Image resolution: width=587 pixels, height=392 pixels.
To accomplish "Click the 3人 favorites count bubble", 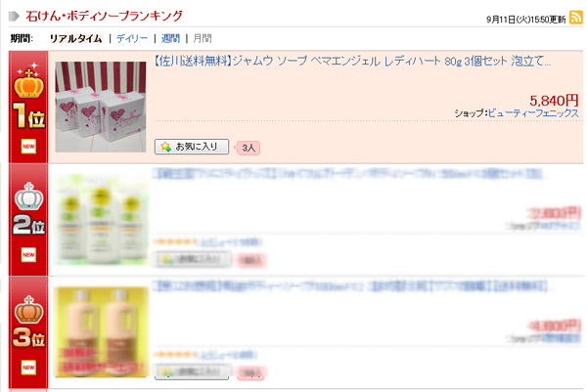I will pyautogui.click(x=248, y=149).
